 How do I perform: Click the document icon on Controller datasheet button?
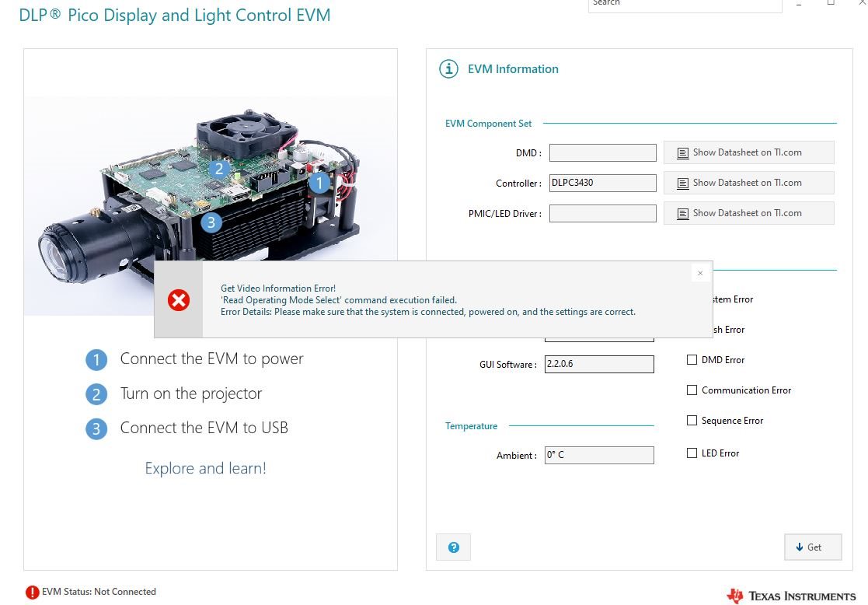(683, 184)
